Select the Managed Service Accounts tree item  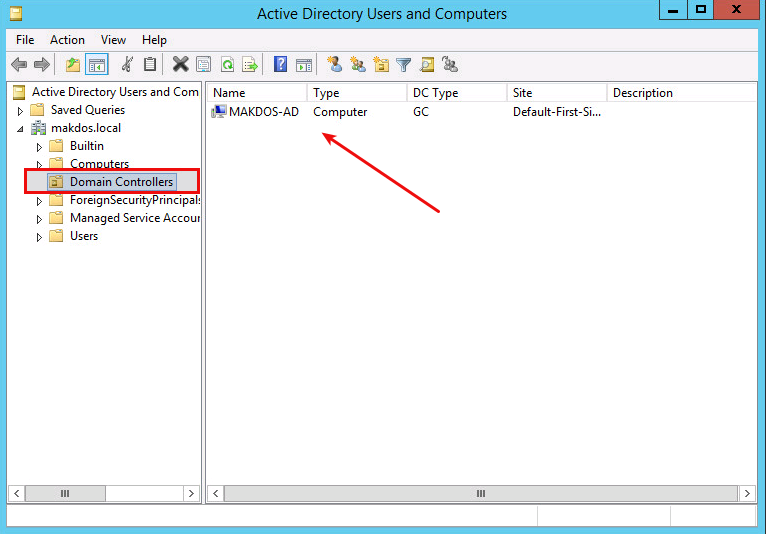pos(135,218)
